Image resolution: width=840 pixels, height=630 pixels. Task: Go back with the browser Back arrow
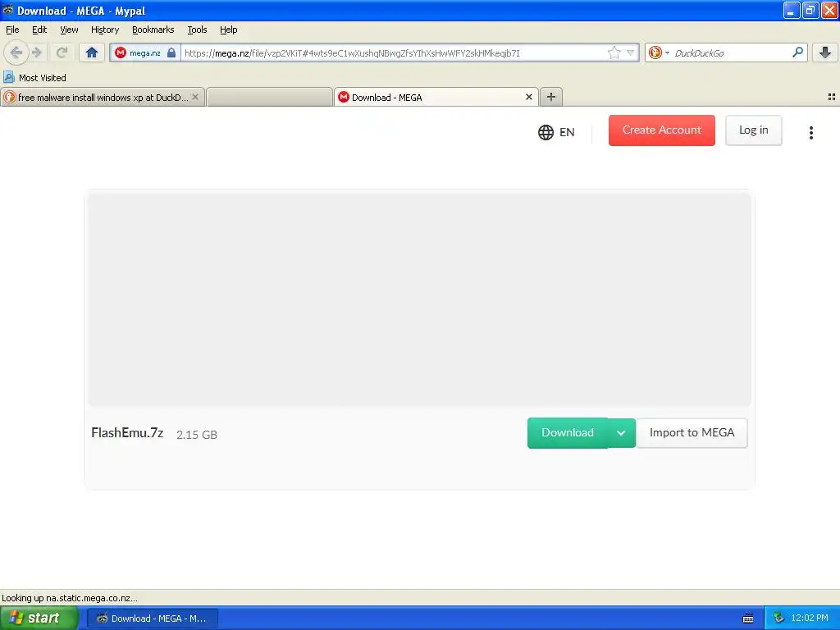(x=16, y=52)
